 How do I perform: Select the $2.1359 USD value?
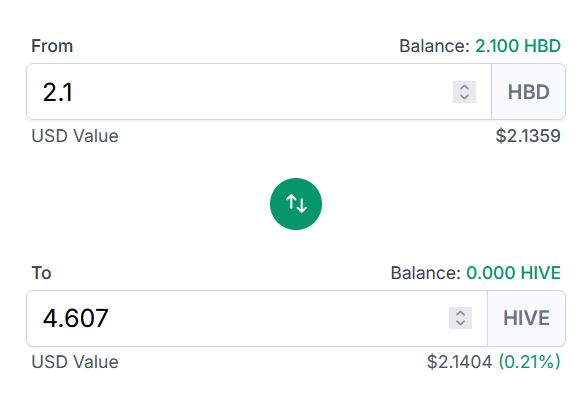point(528,136)
